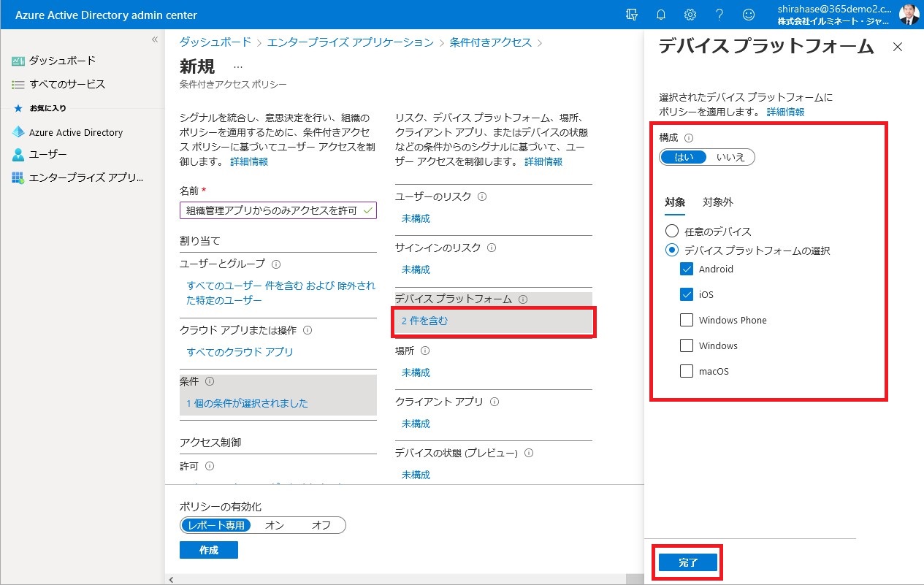The image size is (924, 585).
Task: Check the macOS checkbox
Action: tap(687, 371)
